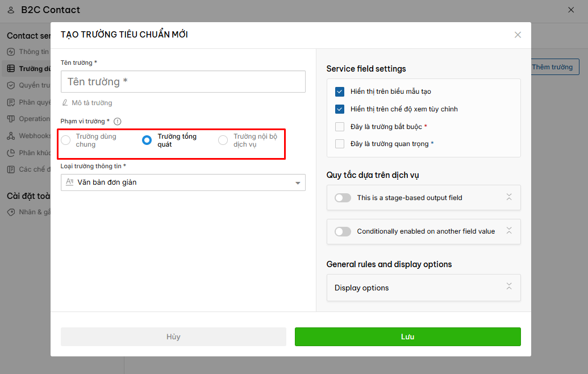588x374 pixels.
Task: Open Phân khúc in the sidebar
Action: tap(35, 153)
